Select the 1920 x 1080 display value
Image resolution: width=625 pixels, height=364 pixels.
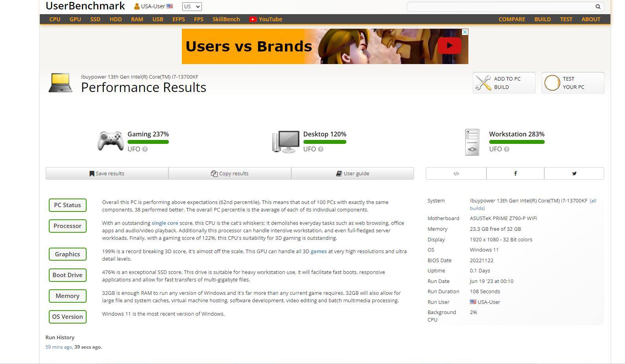click(501, 239)
